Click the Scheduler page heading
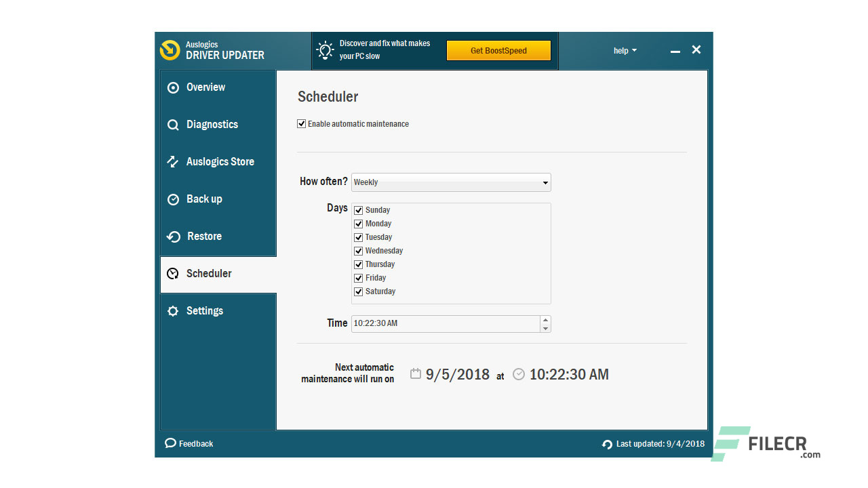The image size is (868, 488). [328, 97]
